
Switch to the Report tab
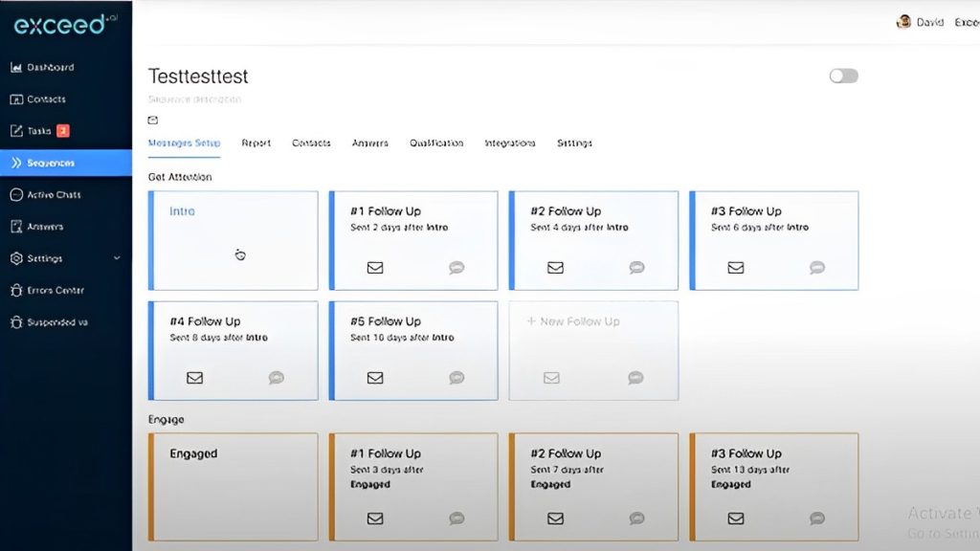[256, 143]
